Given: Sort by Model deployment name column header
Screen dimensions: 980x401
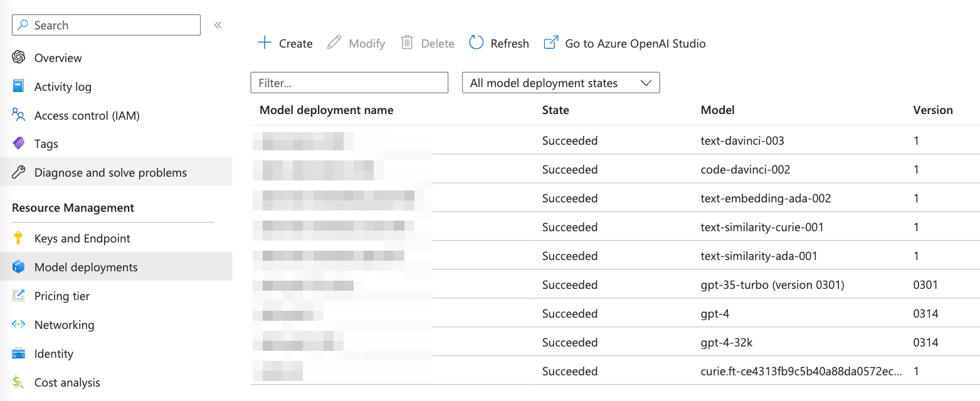Looking at the screenshot, I should point(326,110).
